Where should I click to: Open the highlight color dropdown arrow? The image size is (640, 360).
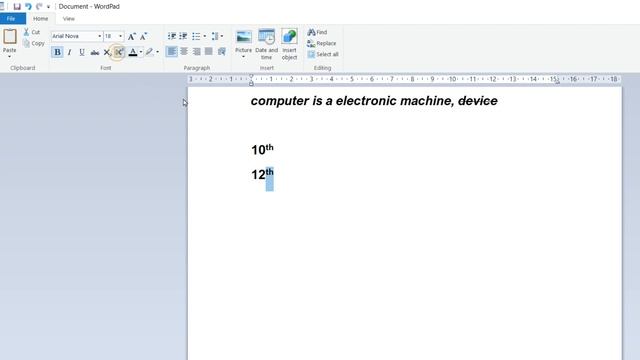coord(158,52)
